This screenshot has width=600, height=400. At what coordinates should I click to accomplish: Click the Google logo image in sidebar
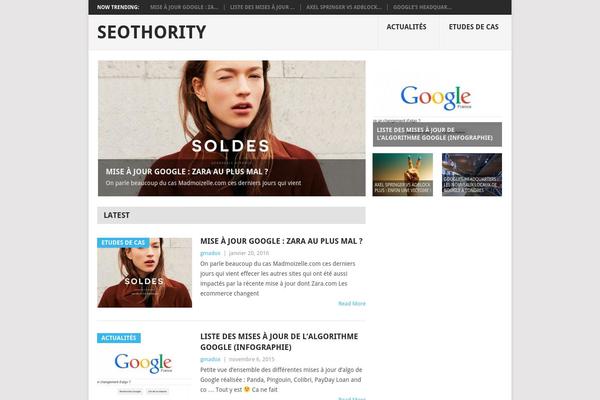437,98
